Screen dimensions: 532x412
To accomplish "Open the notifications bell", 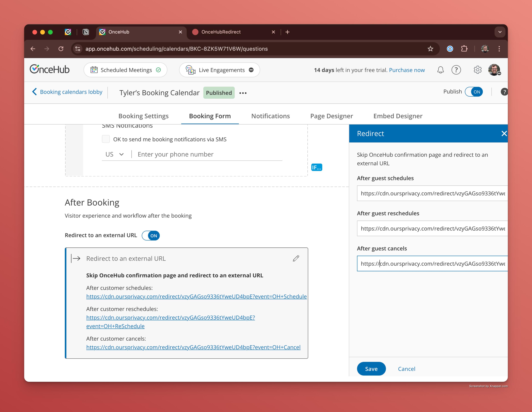I will [440, 70].
